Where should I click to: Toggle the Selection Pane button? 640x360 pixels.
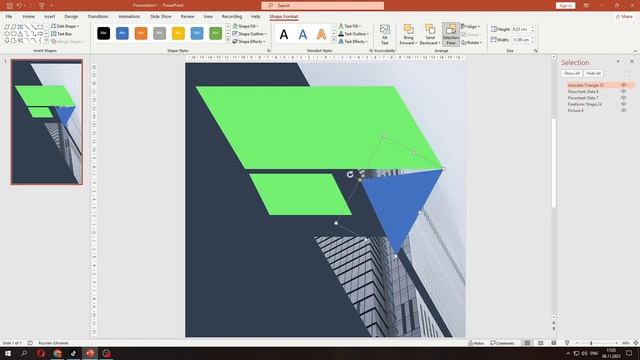451,34
